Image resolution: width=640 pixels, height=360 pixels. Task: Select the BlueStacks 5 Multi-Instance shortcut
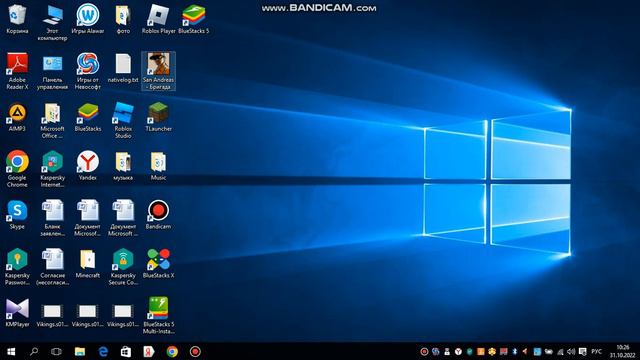point(158,316)
